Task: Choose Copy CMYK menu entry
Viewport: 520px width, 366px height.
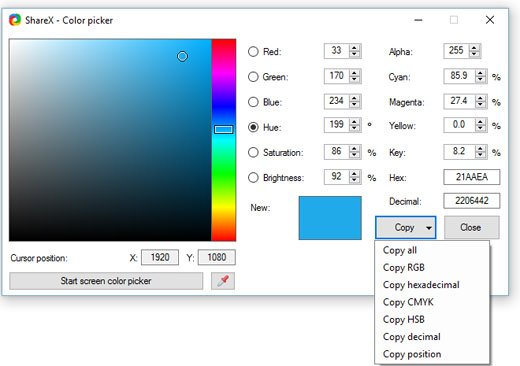Action: click(432, 302)
